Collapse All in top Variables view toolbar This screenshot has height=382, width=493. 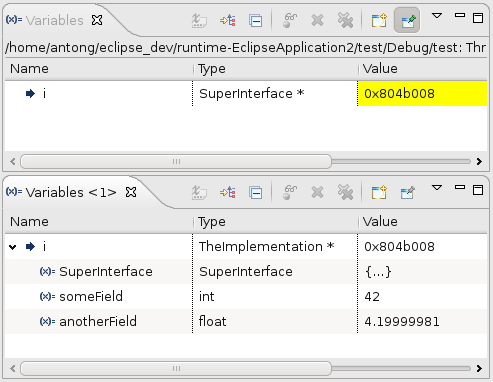[256, 21]
